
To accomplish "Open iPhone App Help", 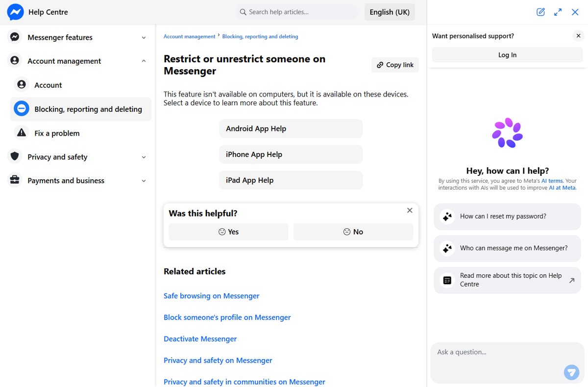I will [x=291, y=154].
